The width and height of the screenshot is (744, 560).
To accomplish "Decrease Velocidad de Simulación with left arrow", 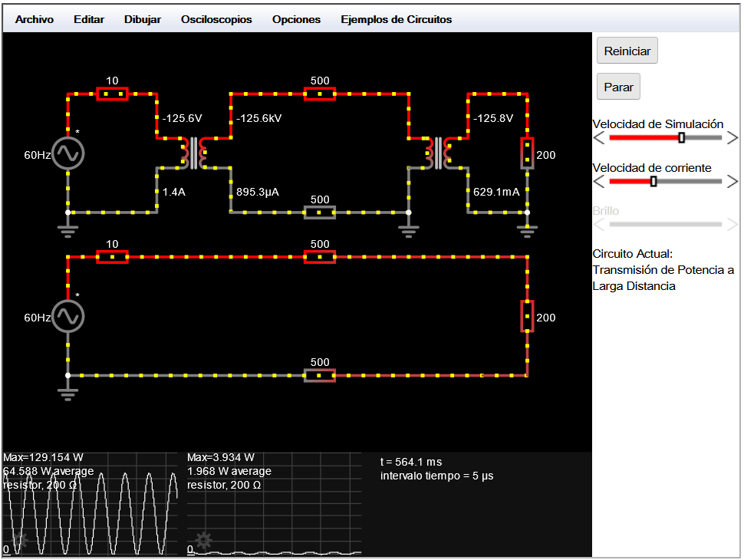I will click(599, 138).
